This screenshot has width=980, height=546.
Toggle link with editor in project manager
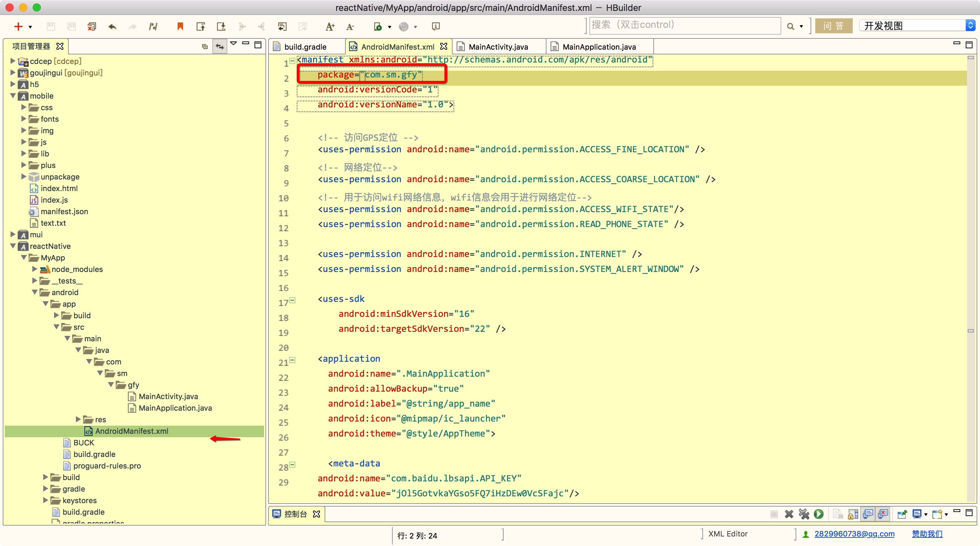(220, 46)
